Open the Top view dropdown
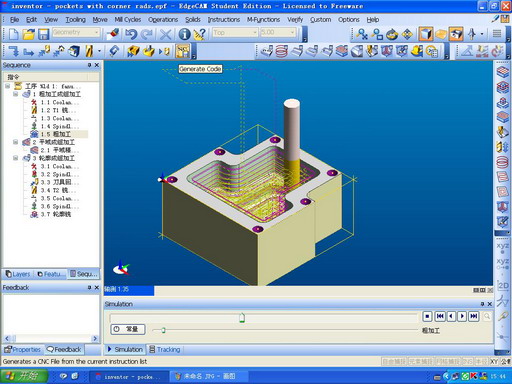Viewport: 512px width, 384px height. (x=235, y=32)
